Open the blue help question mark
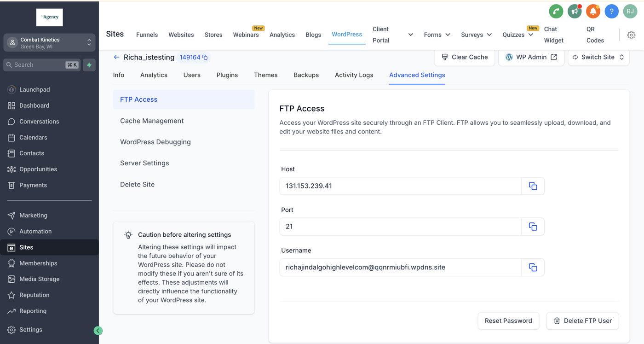This screenshot has width=644, height=344. pos(611,12)
